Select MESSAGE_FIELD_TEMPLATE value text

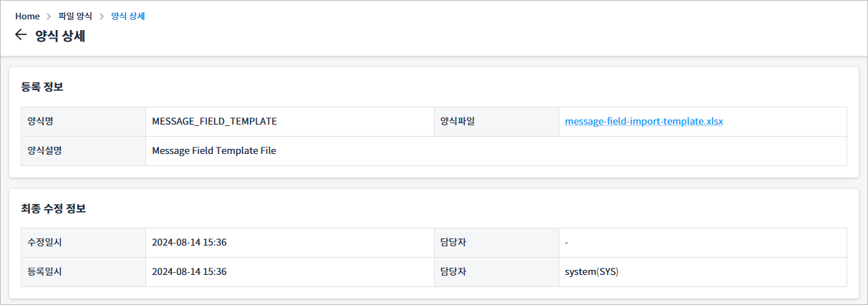coord(214,121)
